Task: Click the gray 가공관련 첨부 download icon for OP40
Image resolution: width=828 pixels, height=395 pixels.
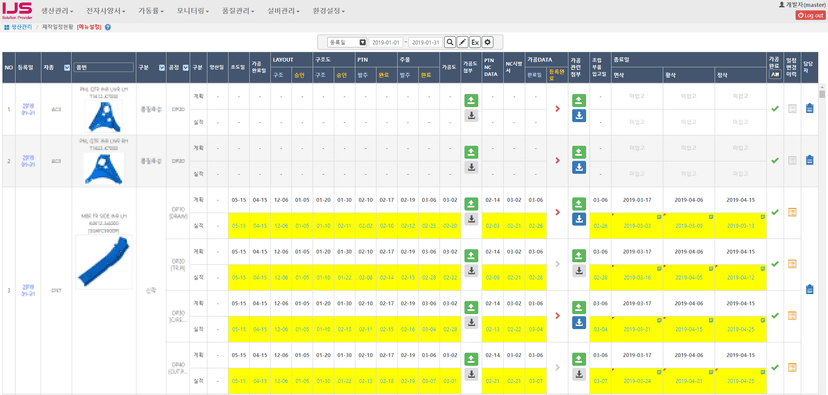Action: click(x=579, y=374)
